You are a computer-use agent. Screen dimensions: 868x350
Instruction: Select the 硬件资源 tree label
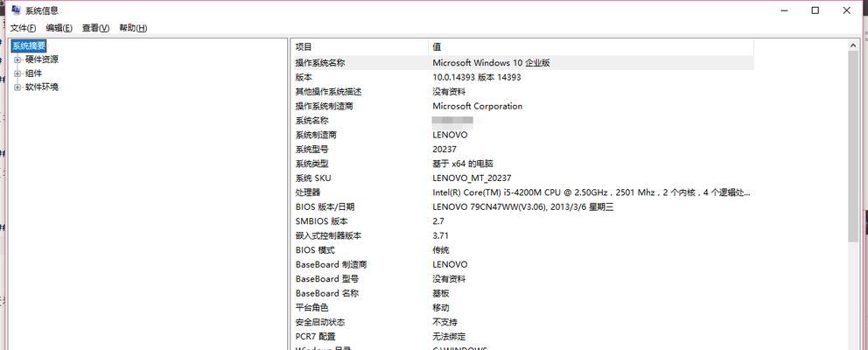click(41, 59)
